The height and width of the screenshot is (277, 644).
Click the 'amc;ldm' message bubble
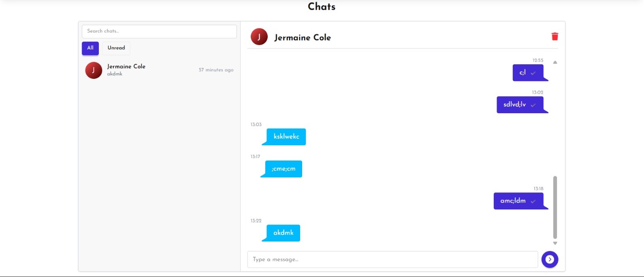pos(519,201)
